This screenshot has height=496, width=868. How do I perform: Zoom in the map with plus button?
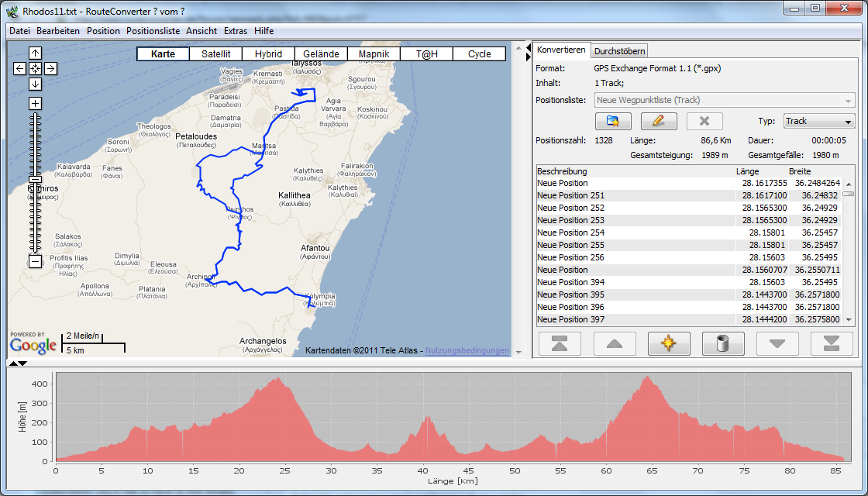[x=36, y=103]
